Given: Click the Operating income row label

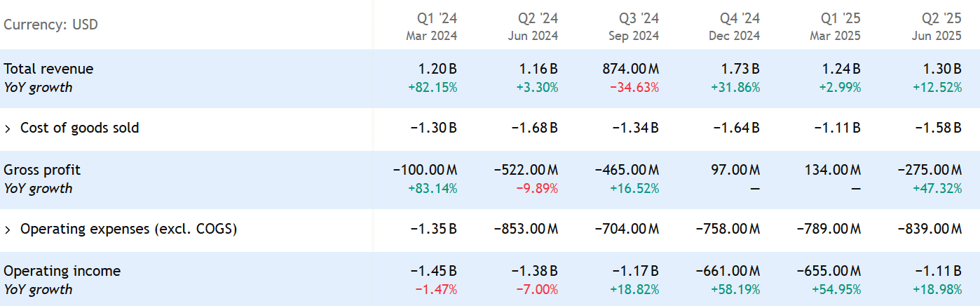Looking at the screenshot, I should point(62,271).
